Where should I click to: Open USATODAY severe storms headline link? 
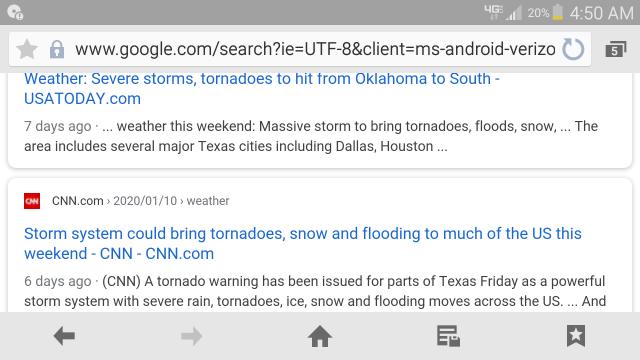click(x=262, y=89)
